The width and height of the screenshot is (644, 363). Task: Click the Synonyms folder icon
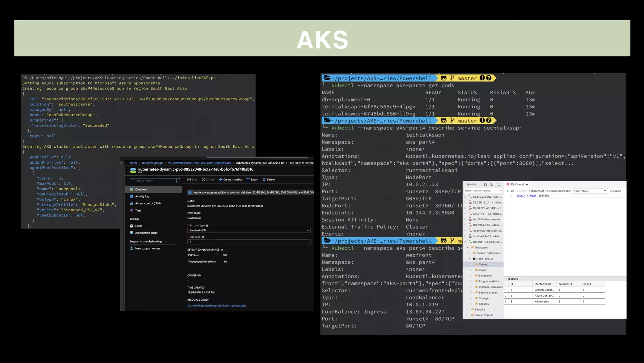click(x=476, y=276)
